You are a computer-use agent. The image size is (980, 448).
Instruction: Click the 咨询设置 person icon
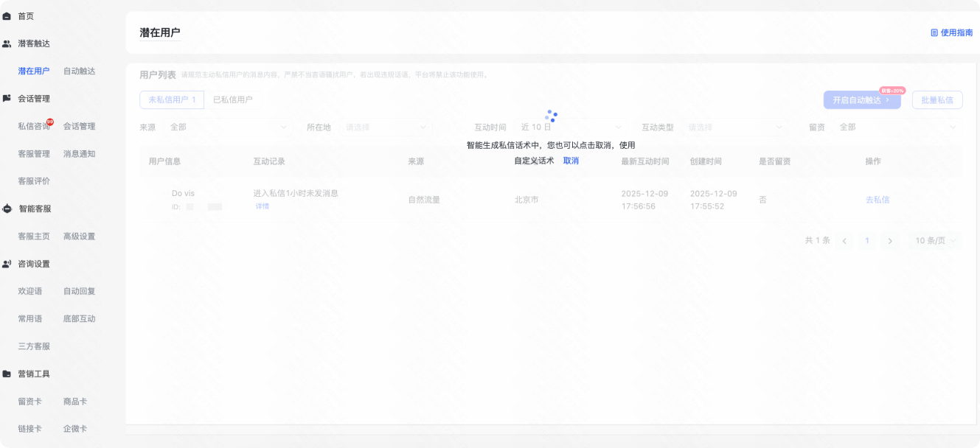pos(7,264)
